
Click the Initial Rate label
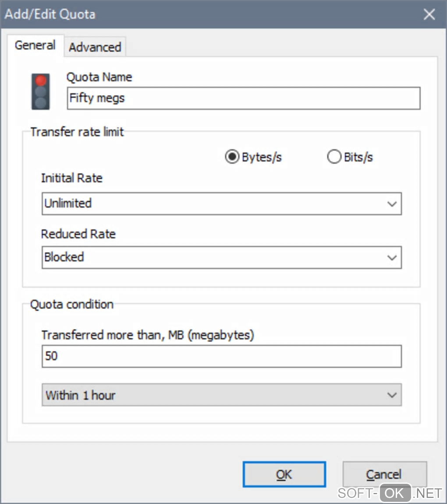72,178
